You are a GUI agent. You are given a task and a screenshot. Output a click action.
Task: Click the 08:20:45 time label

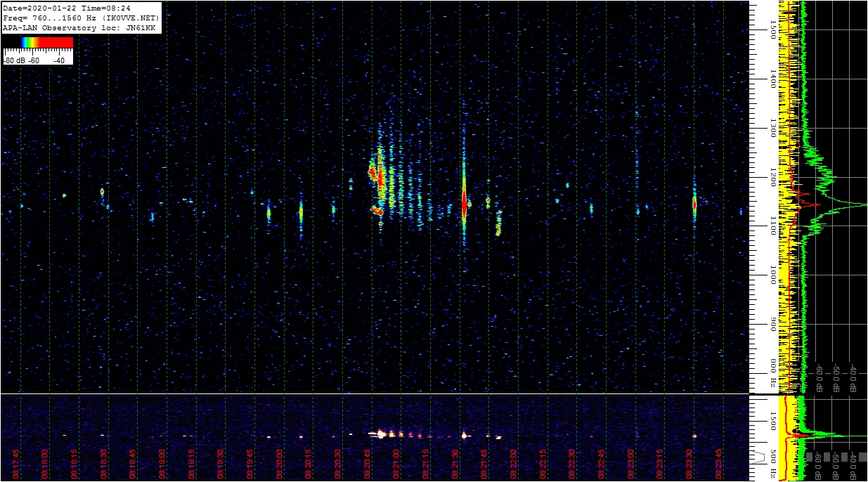click(x=368, y=463)
